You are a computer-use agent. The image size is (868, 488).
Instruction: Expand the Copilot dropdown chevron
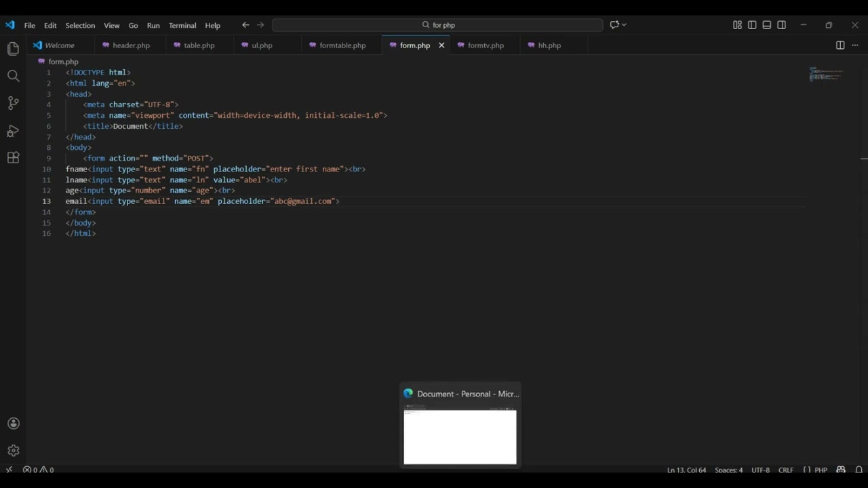pyautogui.click(x=624, y=25)
